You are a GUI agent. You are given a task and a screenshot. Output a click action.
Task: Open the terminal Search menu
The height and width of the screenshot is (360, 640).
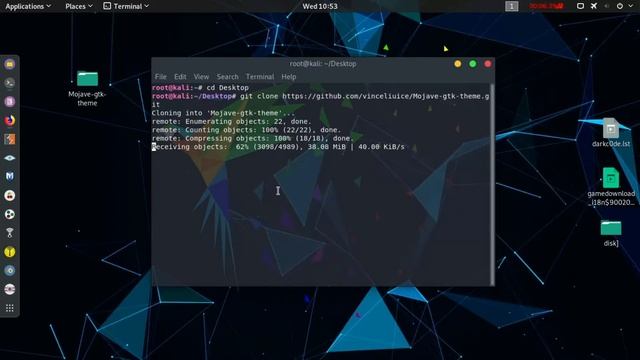pyautogui.click(x=227, y=77)
